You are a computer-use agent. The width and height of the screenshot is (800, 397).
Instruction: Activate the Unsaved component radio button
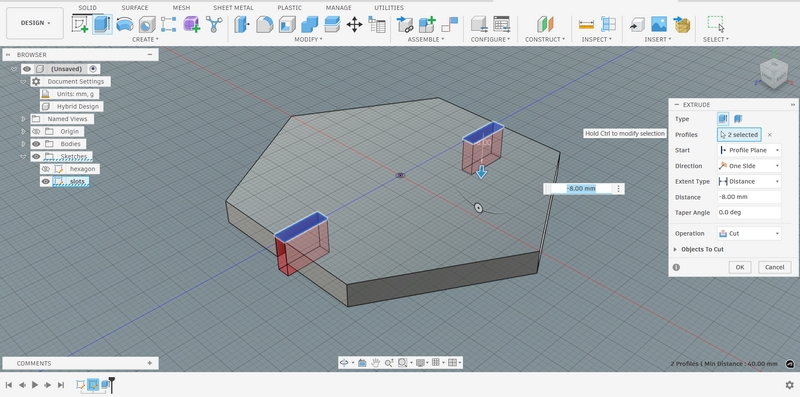pos(93,69)
